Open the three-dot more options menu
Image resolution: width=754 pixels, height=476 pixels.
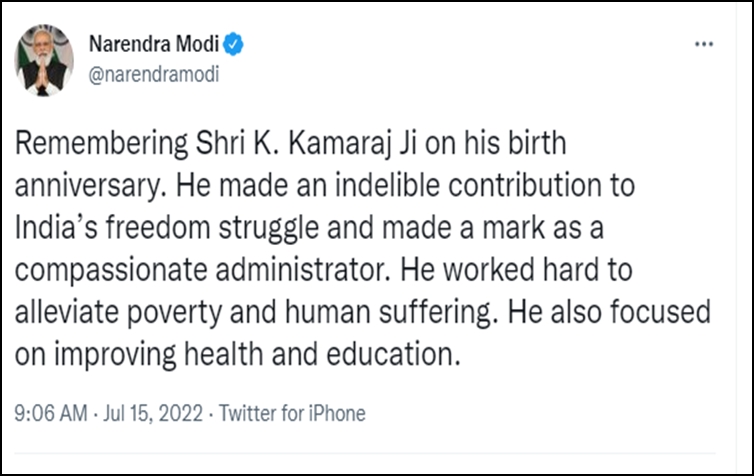704,45
